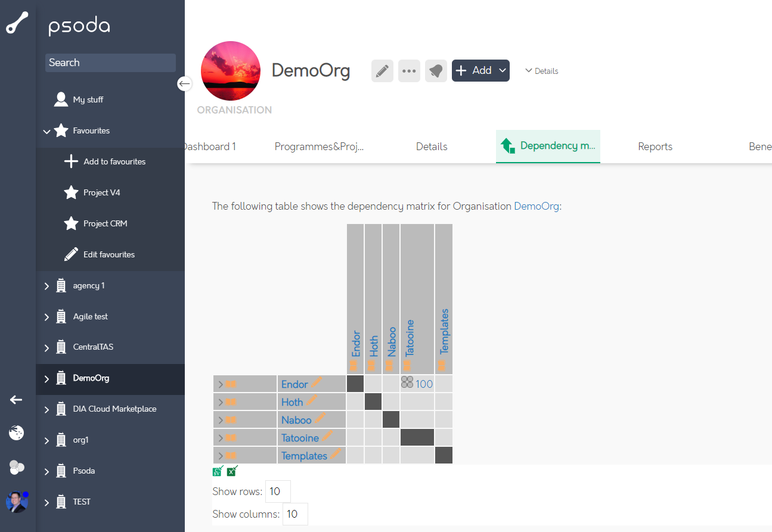
Task: Click the DemoOrg link in the description
Action: point(536,206)
